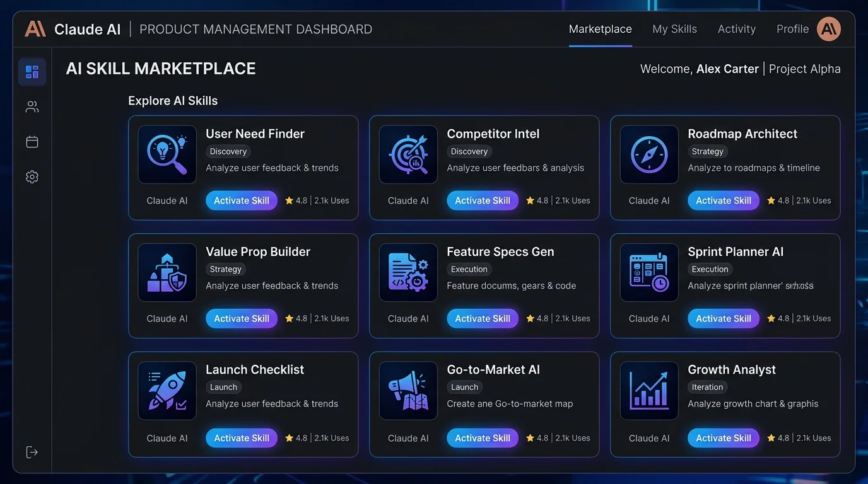
Task: Select the Growth Analyst chart icon
Action: (x=649, y=391)
